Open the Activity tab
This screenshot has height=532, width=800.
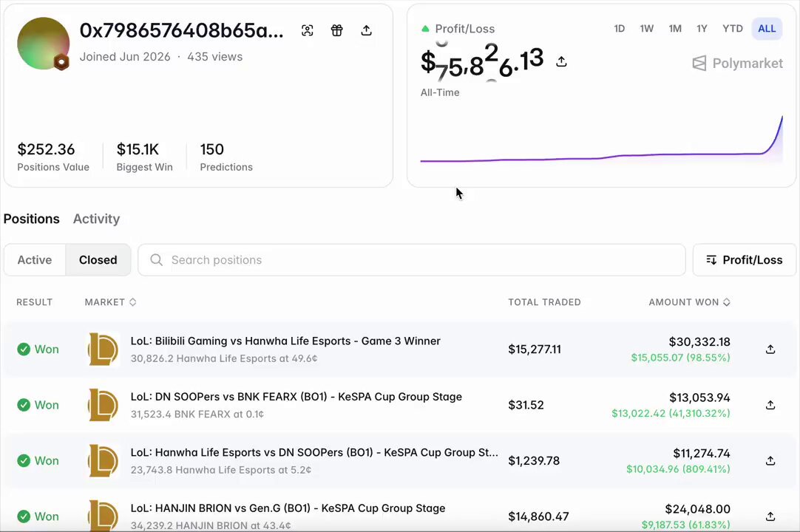[96, 219]
